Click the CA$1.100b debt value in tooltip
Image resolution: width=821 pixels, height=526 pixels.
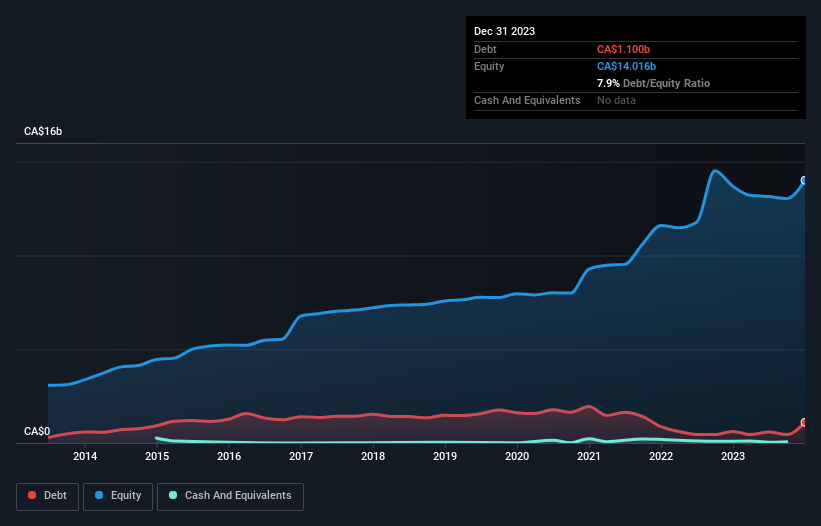pos(623,49)
